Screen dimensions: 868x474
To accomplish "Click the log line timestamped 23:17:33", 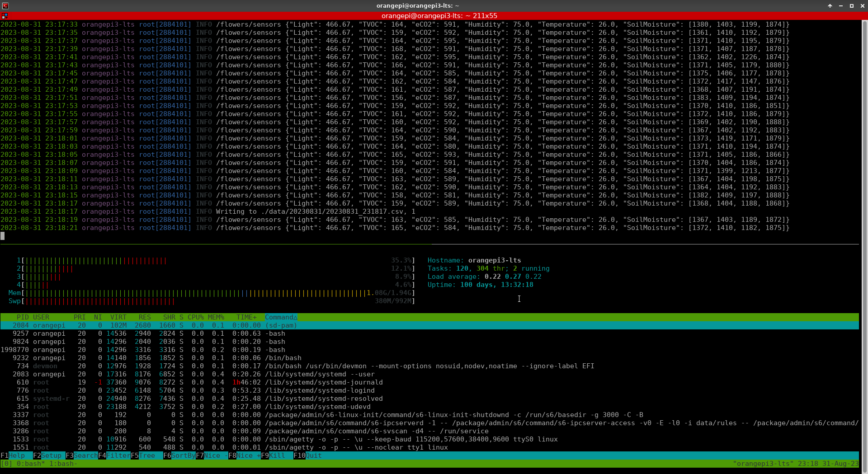I will coord(395,24).
